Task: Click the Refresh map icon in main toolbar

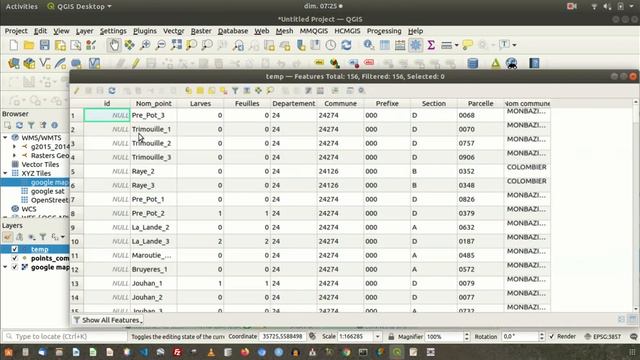Action: click(x=347, y=45)
